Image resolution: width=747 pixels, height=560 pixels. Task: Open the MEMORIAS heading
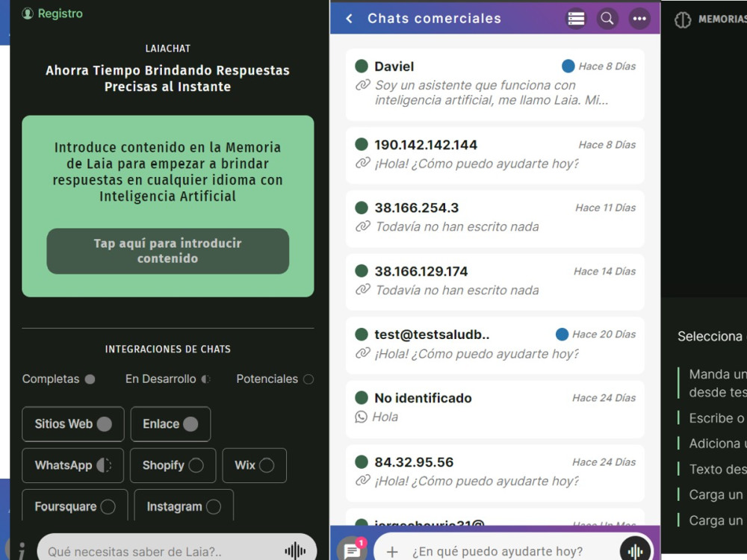tap(722, 19)
